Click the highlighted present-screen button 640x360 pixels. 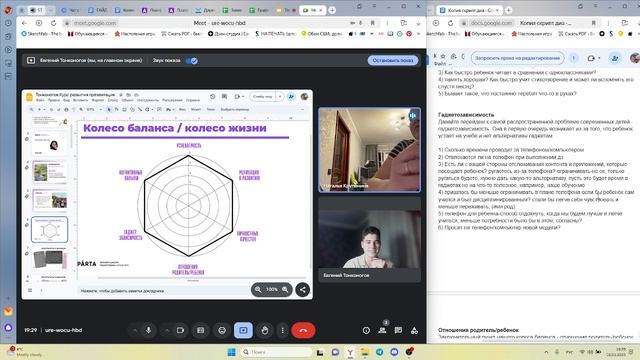coord(243,330)
